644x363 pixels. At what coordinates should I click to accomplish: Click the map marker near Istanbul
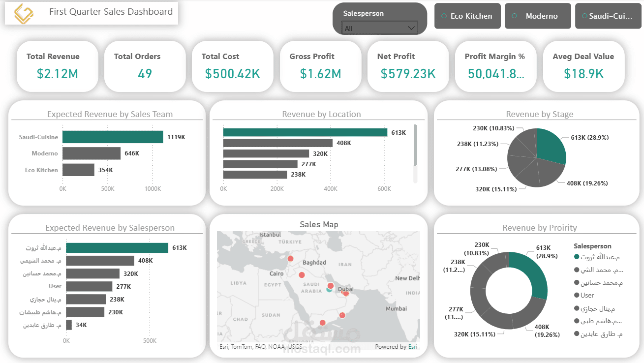(x=290, y=258)
